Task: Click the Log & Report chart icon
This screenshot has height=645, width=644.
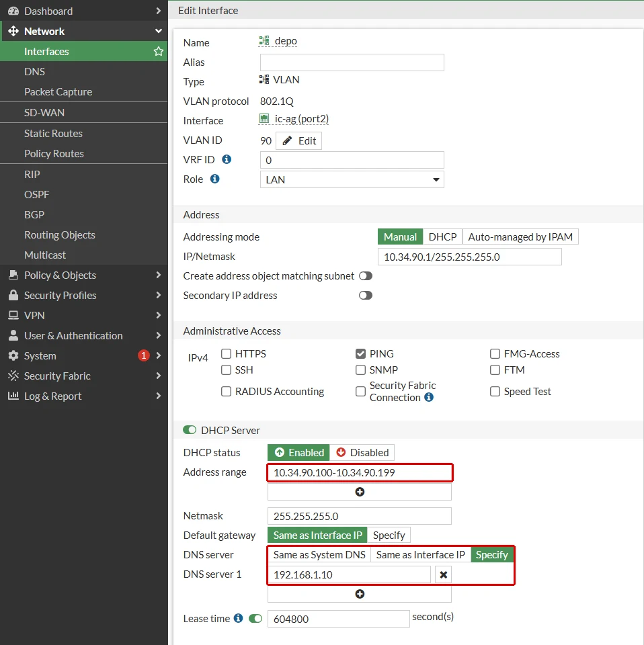Action: [13, 396]
